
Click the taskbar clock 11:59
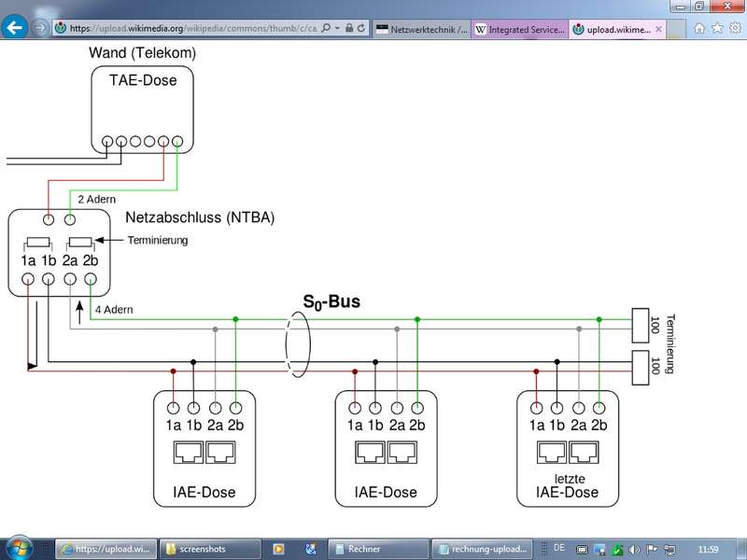tap(708, 549)
